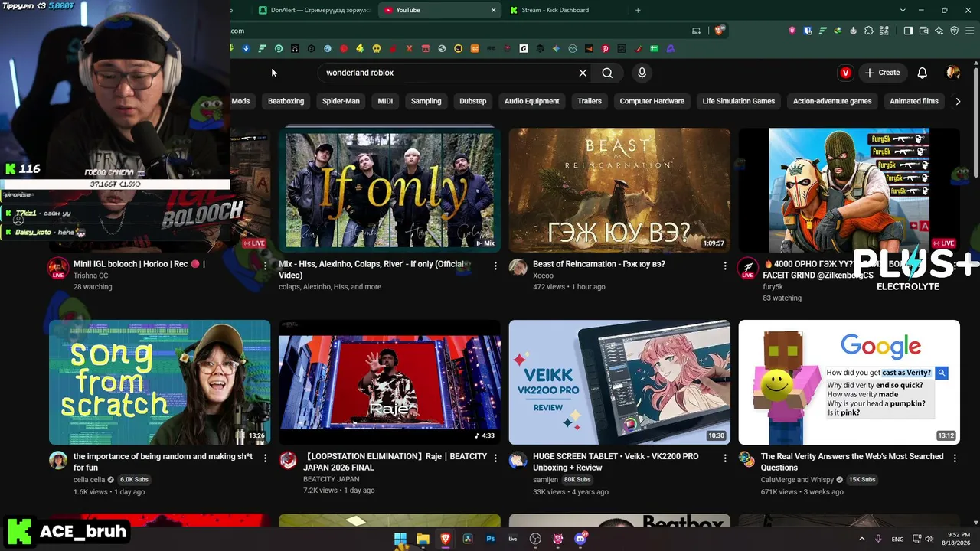
Task: Open options menu for Beast of Reincarnation video
Action: (725, 266)
